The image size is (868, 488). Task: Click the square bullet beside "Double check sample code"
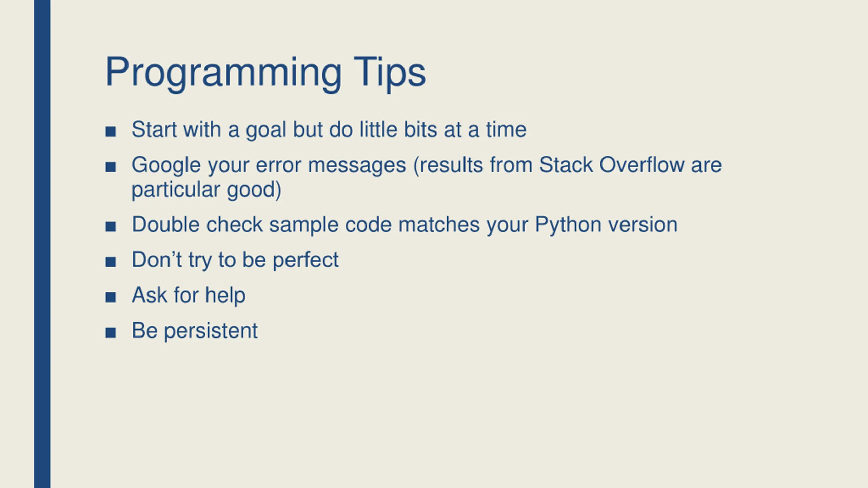[x=111, y=226]
